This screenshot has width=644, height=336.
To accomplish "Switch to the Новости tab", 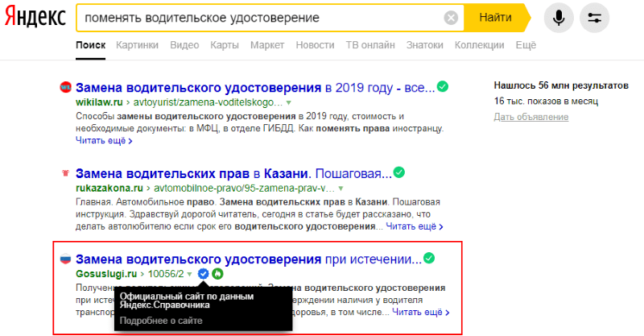I will (x=315, y=45).
